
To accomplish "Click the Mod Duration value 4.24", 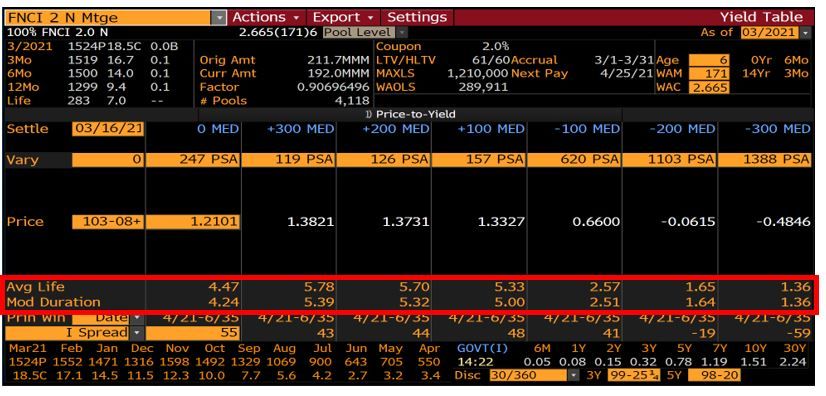I will click(224, 302).
